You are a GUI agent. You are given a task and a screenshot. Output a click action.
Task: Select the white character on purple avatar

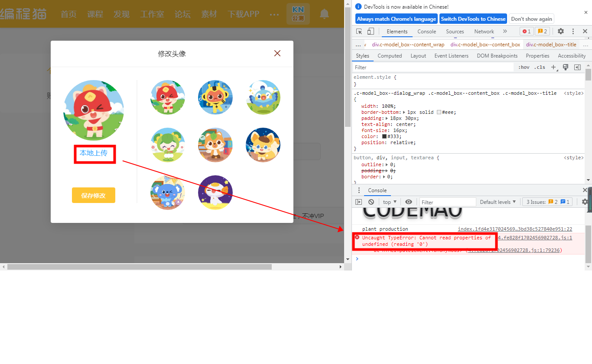click(x=215, y=193)
